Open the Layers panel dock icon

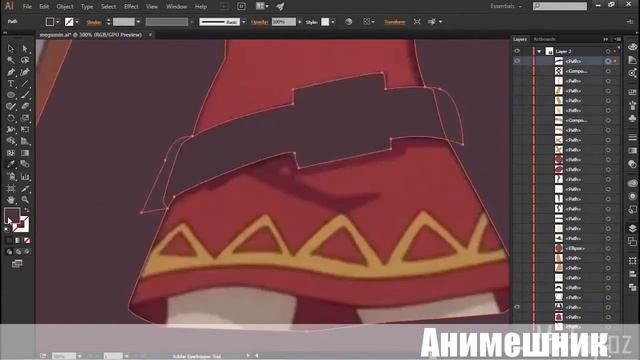pos(632,228)
